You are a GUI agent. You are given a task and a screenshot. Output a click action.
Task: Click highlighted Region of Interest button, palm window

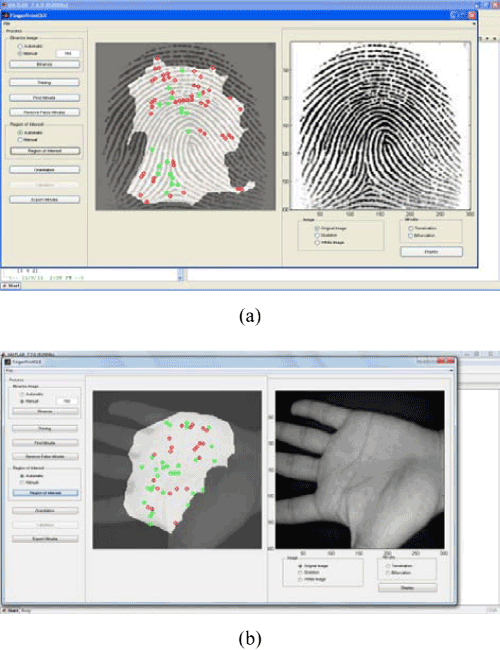pos(45,493)
